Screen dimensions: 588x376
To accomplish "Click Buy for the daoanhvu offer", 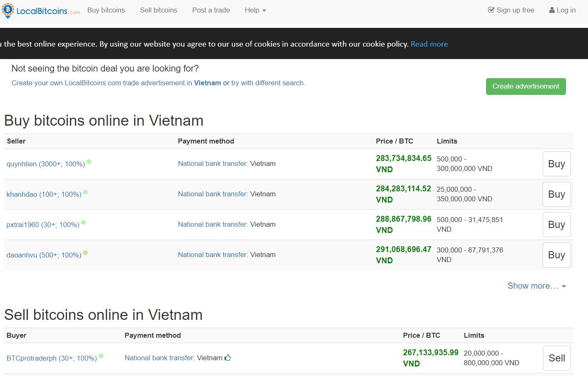I will pyautogui.click(x=556, y=255).
